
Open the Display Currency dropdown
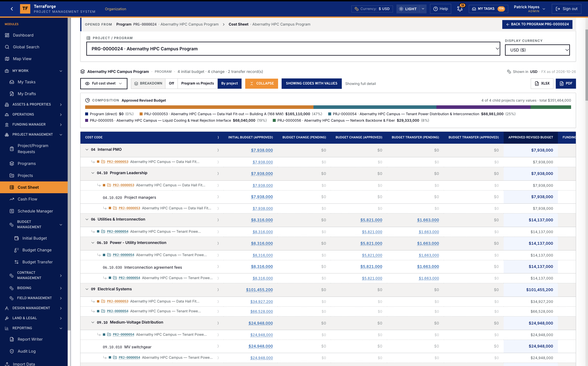[537, 50]
